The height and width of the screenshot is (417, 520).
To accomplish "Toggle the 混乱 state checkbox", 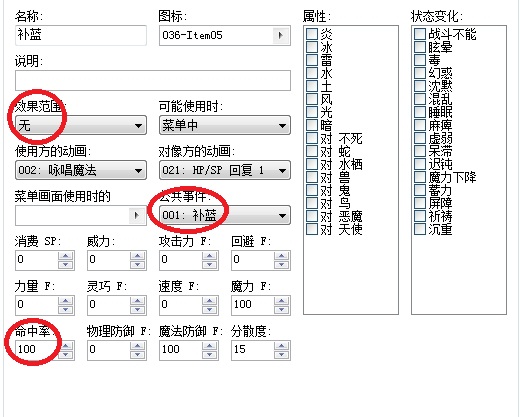I will (420, 99).
